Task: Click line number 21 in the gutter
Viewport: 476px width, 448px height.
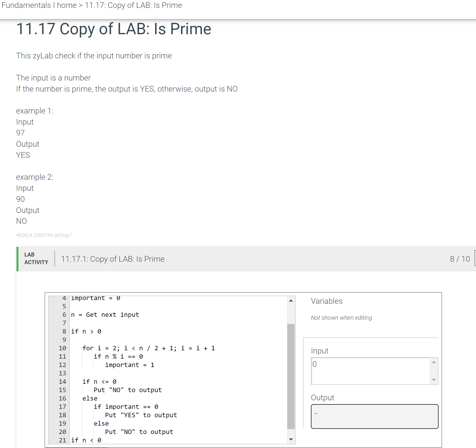Action: pos(62,440)
